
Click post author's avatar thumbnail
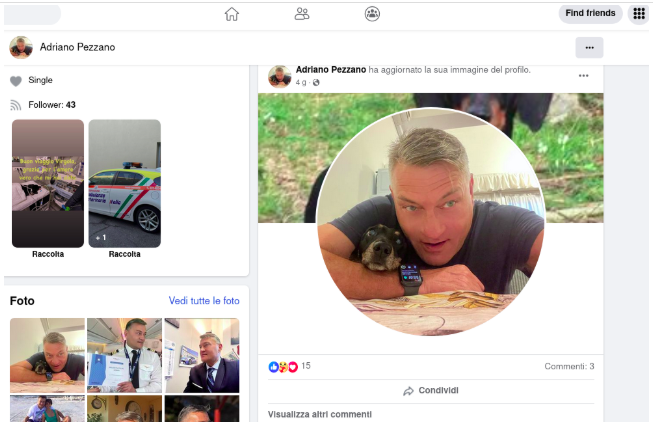pyautogui.click(x=280, y=76)
